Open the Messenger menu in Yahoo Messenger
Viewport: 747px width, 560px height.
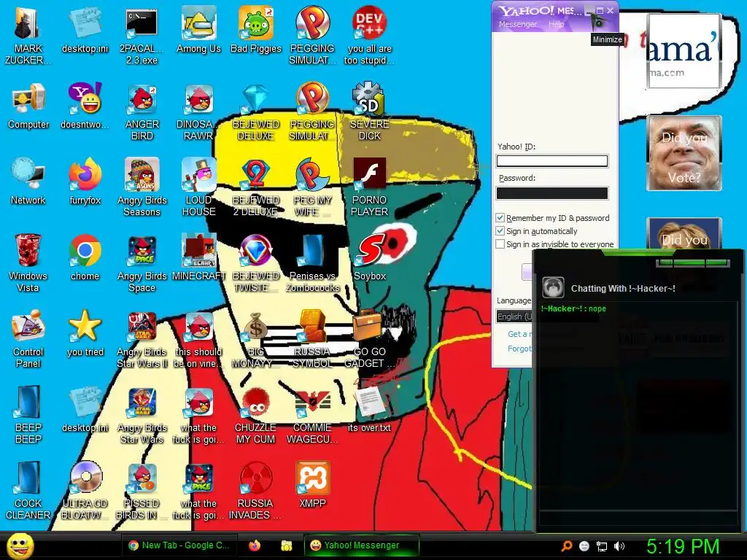click(517, 24)
